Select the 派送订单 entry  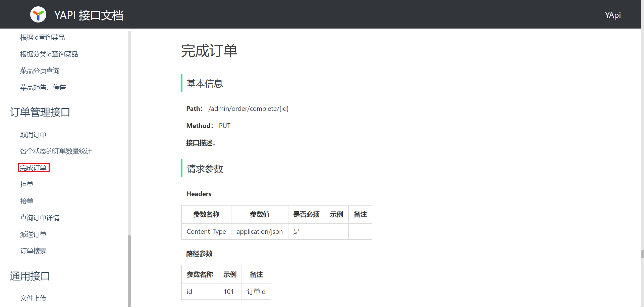33,234
